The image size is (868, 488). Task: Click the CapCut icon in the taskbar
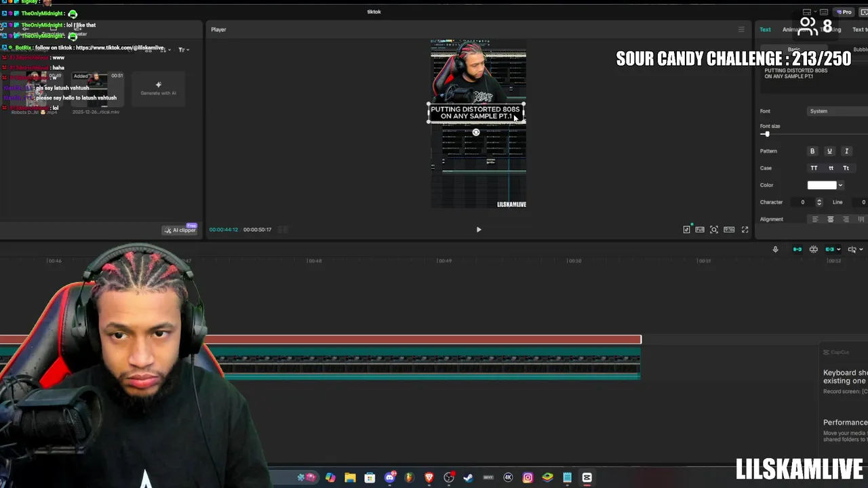[587, 478]
